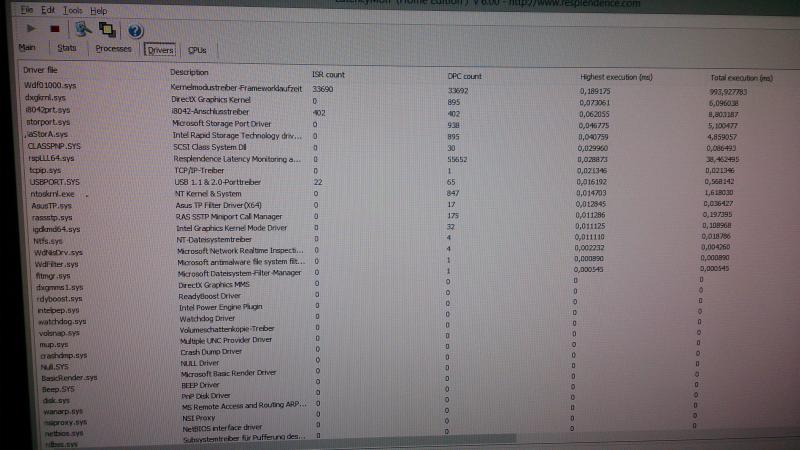
Task: Select the WdFilter.sys driver row
Action: tap(57, 264)
